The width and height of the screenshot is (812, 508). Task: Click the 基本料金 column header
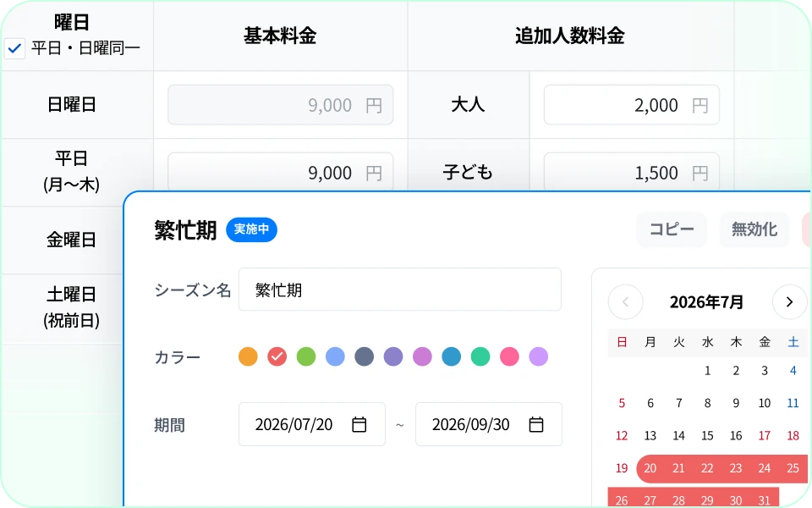pyautogui.click(x=280, y=36)
